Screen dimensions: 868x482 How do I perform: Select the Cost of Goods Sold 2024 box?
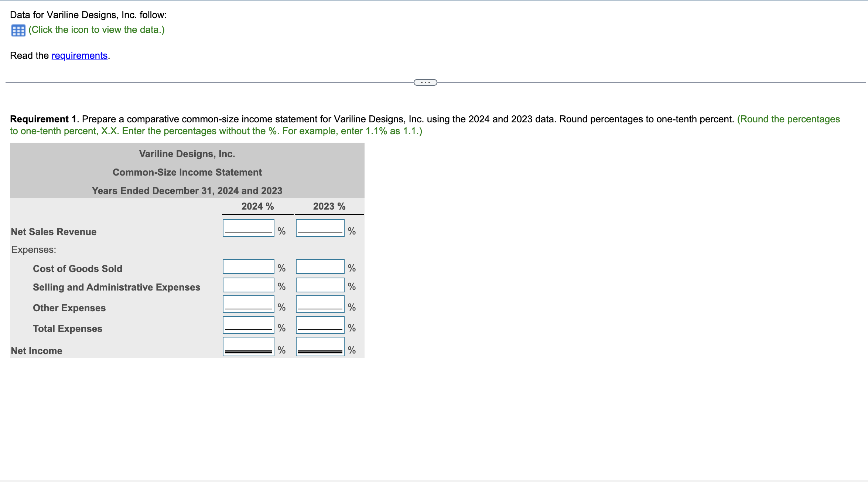pyautogui.click(x=248, y=266)
